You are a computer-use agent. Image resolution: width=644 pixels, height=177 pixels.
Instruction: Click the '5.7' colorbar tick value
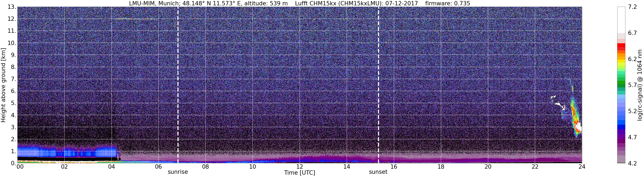[632, 85]
